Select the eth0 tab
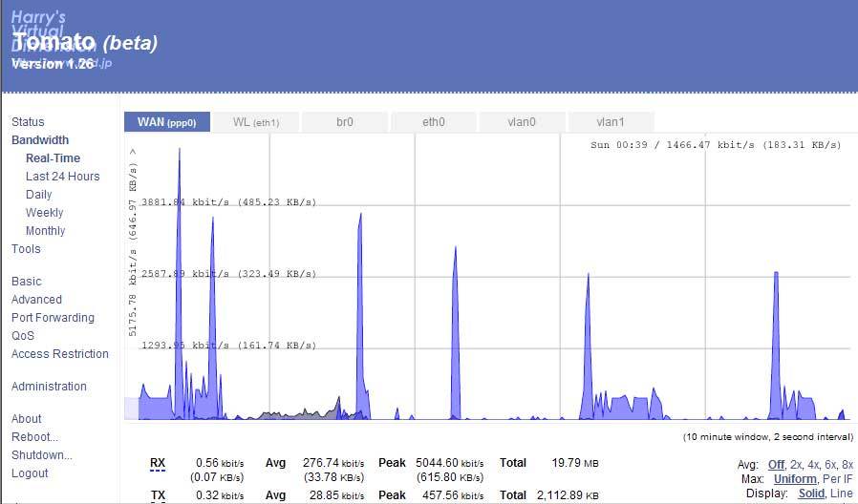 coord(434,122)
